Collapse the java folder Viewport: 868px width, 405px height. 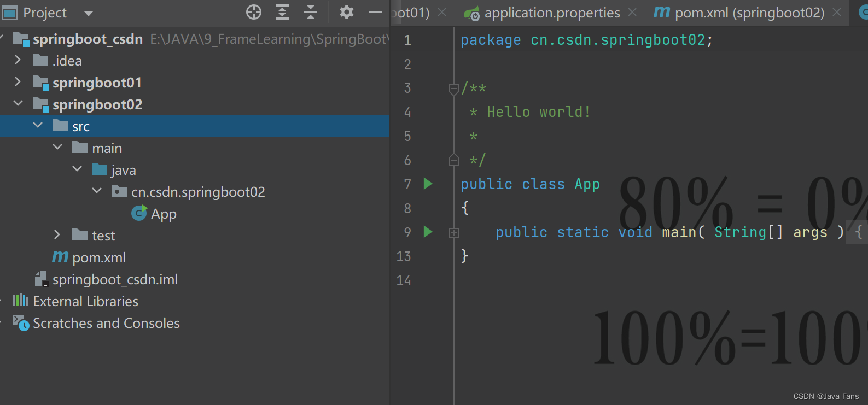77,169
